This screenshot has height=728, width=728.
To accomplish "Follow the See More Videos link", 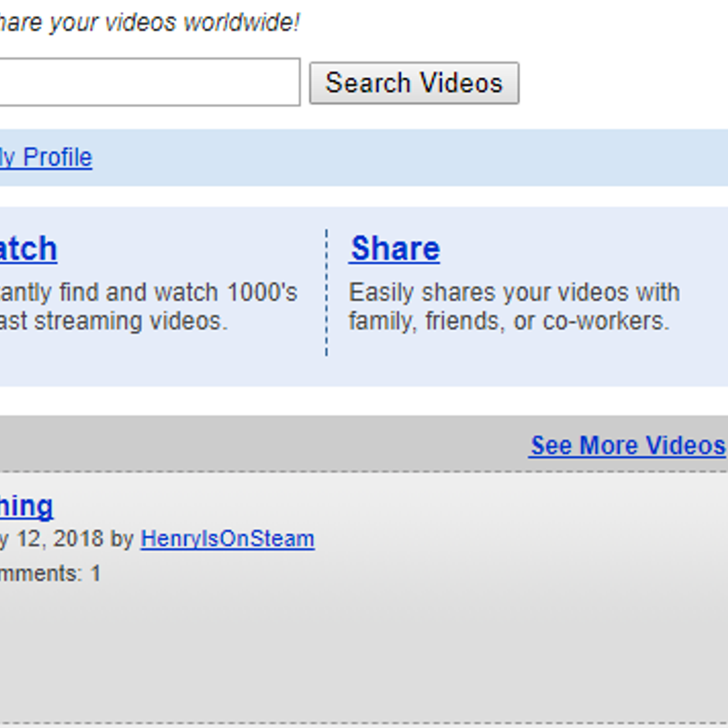I will coord(627,445).
